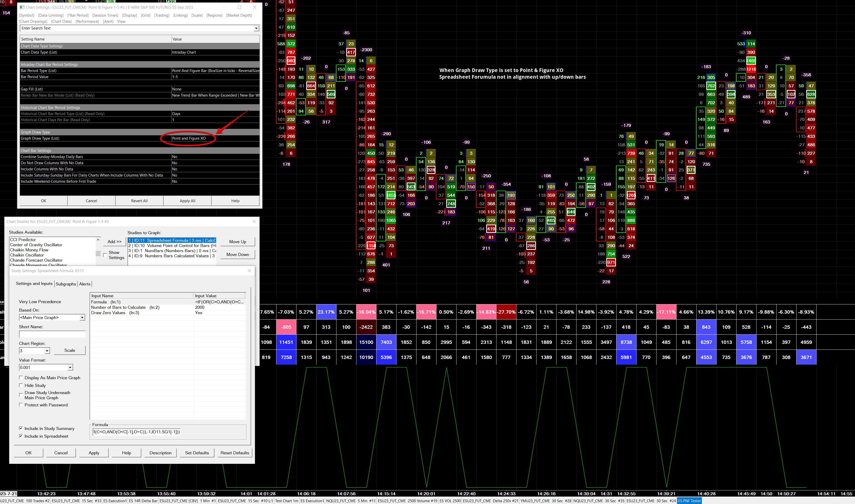Switch to the Subgraphs tab

pos(66,284)
